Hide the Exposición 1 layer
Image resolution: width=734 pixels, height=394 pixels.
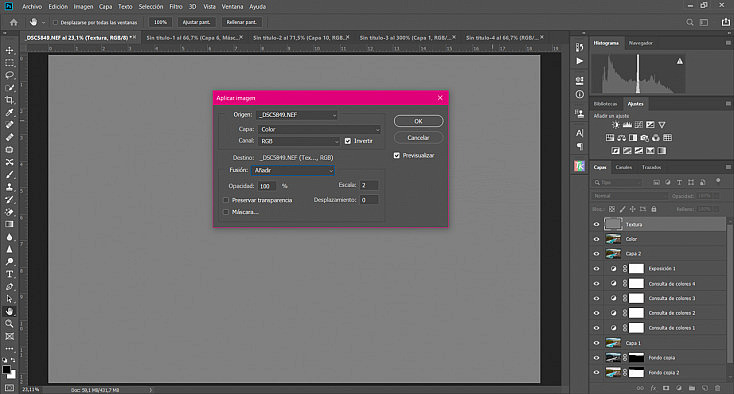click(596, 269)
